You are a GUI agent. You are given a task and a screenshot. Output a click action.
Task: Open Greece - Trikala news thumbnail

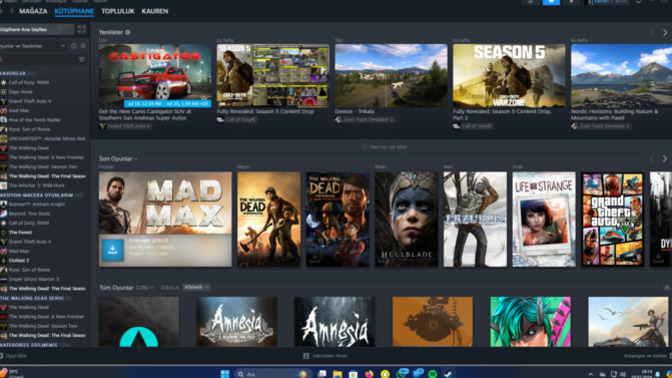click(x=391, y=75)
